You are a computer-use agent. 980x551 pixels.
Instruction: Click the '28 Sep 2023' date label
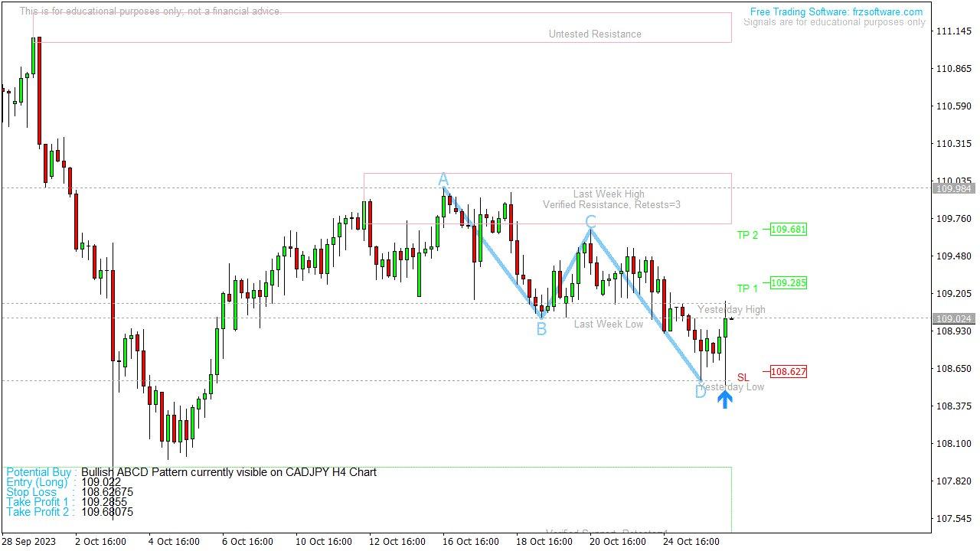click(28, 541)
